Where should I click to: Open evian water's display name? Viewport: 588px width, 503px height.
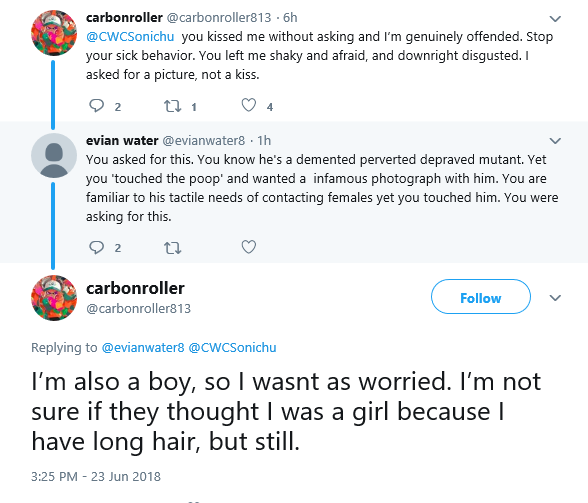coord(122,141)
